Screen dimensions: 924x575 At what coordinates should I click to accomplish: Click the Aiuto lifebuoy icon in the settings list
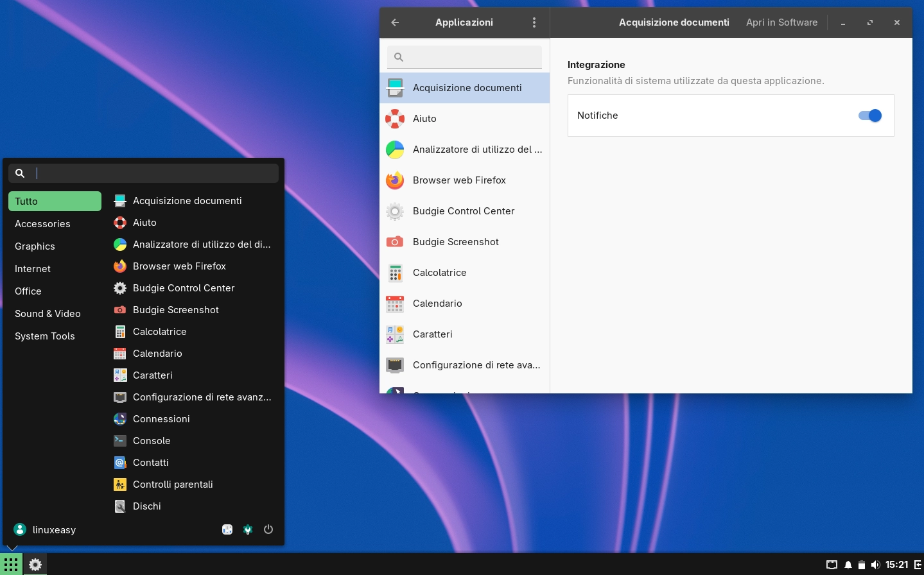point(395,119)
